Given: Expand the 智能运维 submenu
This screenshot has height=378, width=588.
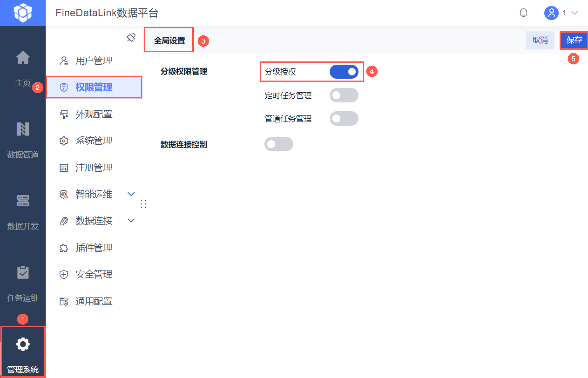Looking at the screenshot, I should click(x=131, y=194).
